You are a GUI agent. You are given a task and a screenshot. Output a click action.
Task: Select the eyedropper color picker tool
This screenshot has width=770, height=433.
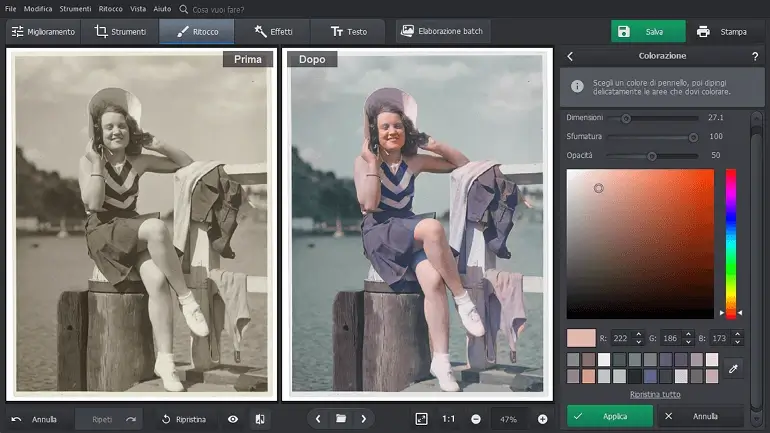click(733, 368)
